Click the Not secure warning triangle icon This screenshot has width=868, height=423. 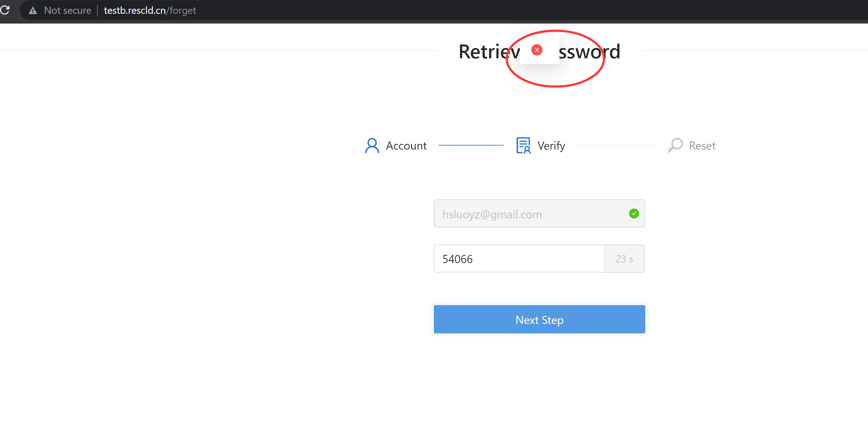[x=33, y=10]
